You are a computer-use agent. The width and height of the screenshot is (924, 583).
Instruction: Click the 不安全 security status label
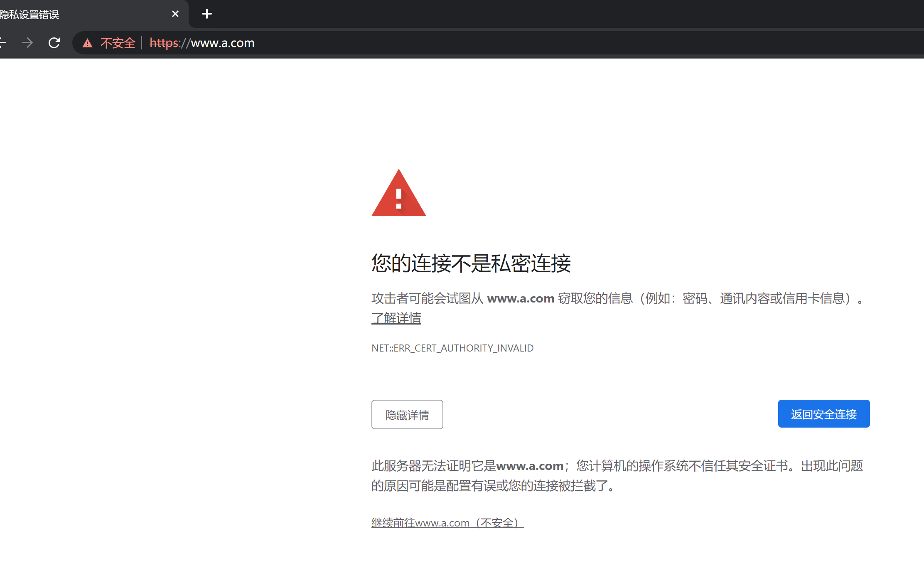click(118, 43)
